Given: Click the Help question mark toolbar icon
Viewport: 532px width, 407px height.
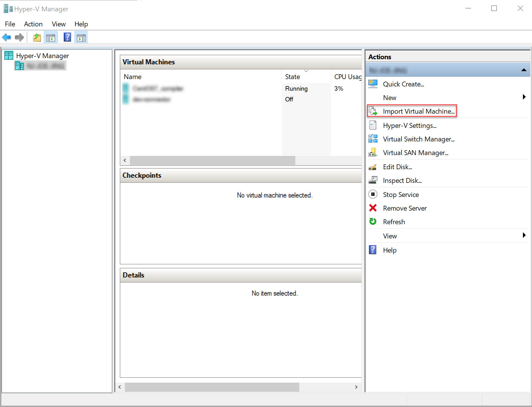Looking at the screenshot, I should pyautogui.click(x=67, y=37).
